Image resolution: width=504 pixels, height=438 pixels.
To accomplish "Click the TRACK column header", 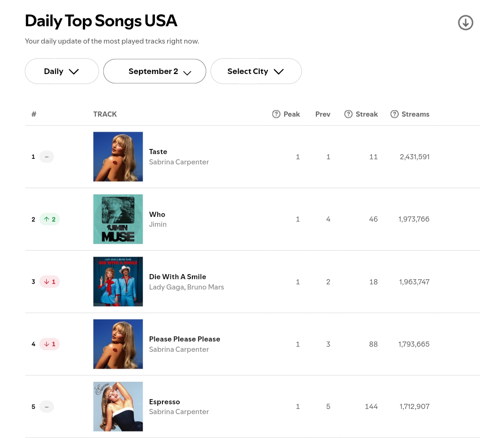I will (x=105, y=114).
